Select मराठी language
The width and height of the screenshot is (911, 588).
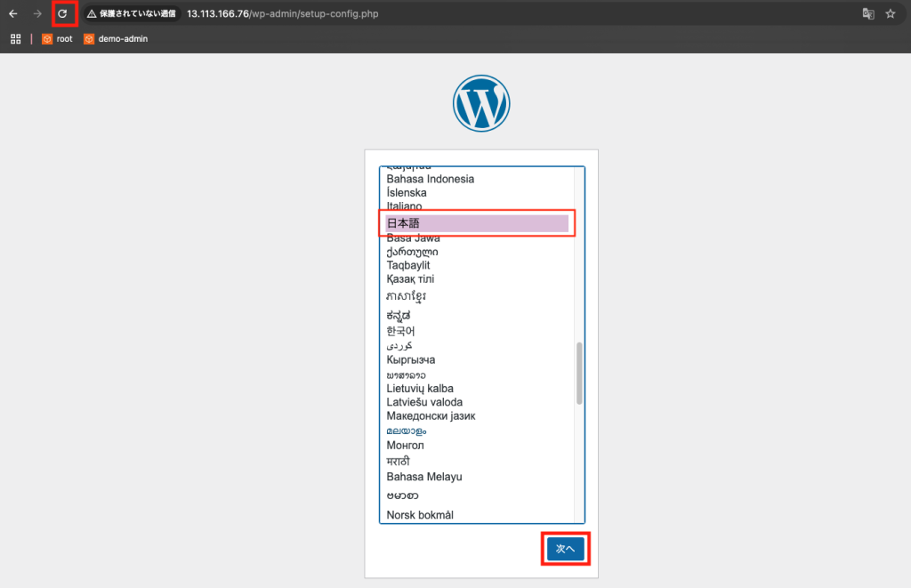[477, 462]
